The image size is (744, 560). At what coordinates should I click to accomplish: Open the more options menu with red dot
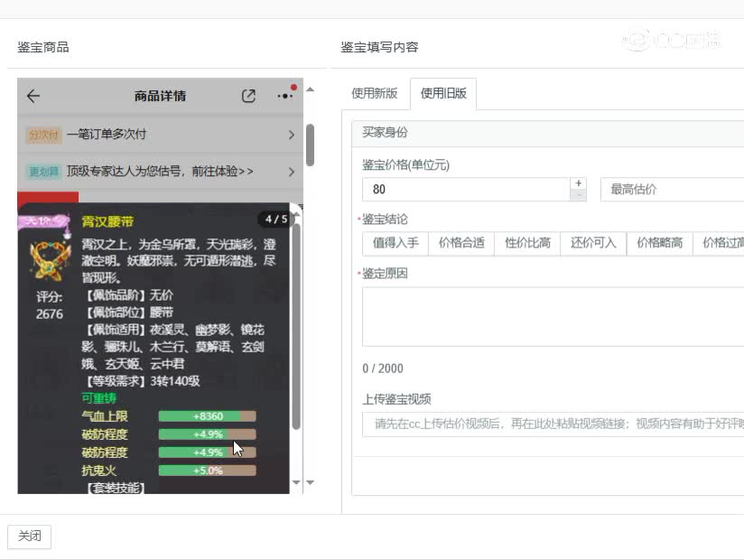coord(285,97)
